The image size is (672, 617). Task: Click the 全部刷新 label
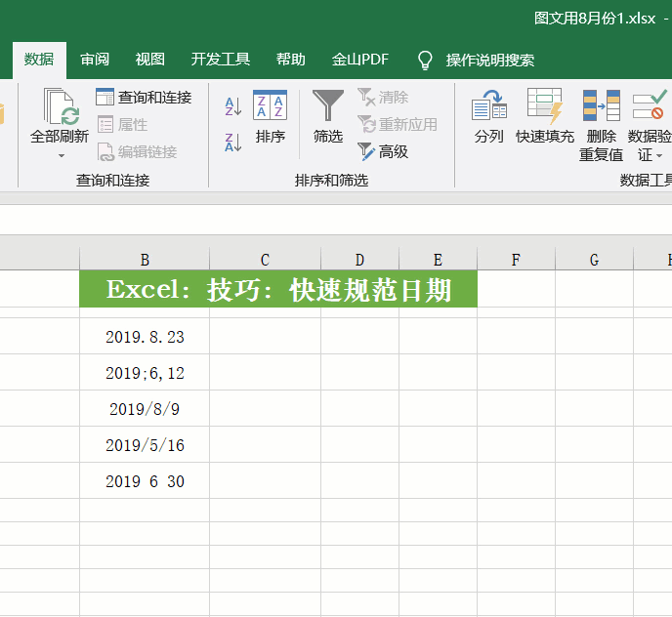pyautogui.click(x=60, y=137)
